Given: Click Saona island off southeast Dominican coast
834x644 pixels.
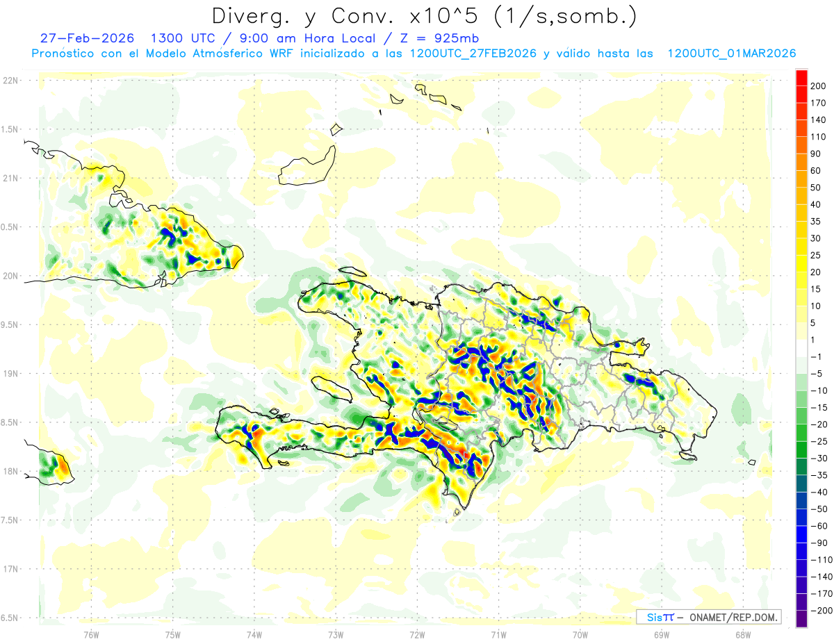Looking at the screenshot, I should click(687, 456).
